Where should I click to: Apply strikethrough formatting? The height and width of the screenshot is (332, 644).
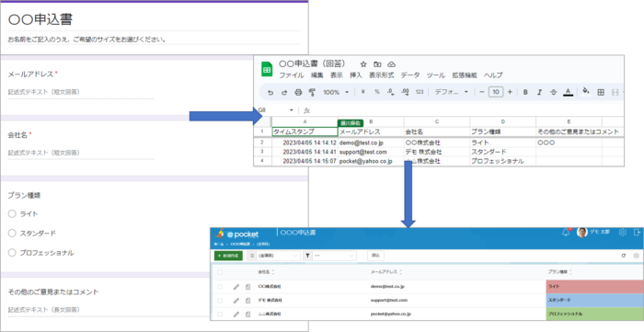click(x=553, y=92)
